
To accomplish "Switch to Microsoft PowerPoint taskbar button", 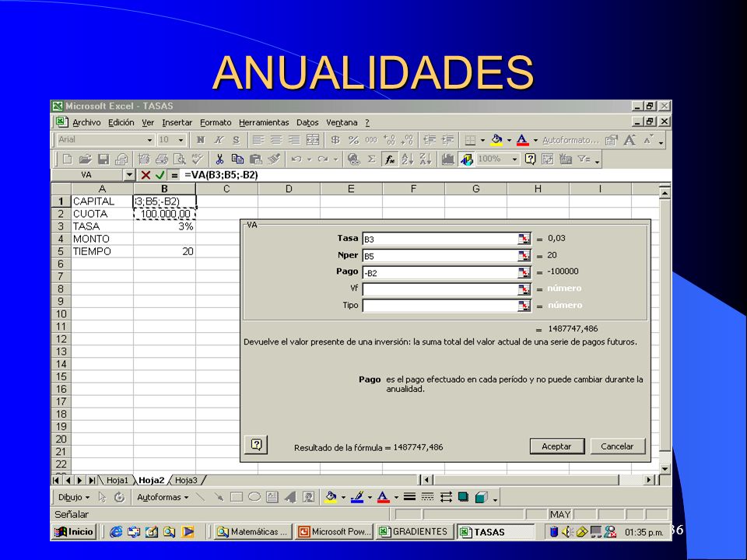I will pyautogui.click(x=335, y=531).
